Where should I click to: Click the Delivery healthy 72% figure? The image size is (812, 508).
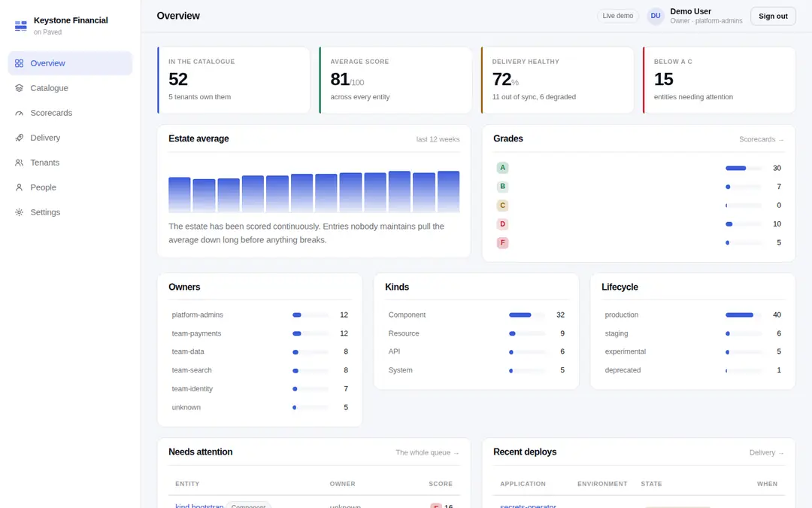click(x=505, y=79)
